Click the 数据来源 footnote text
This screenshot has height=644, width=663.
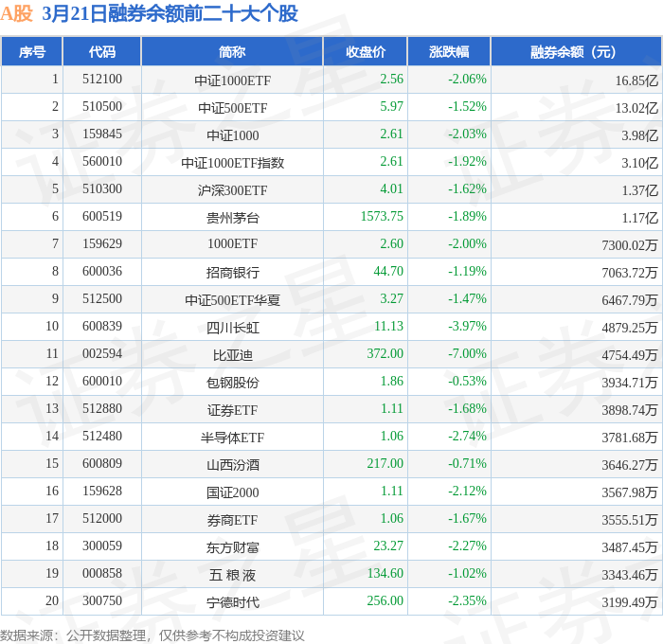coord(152,635)
